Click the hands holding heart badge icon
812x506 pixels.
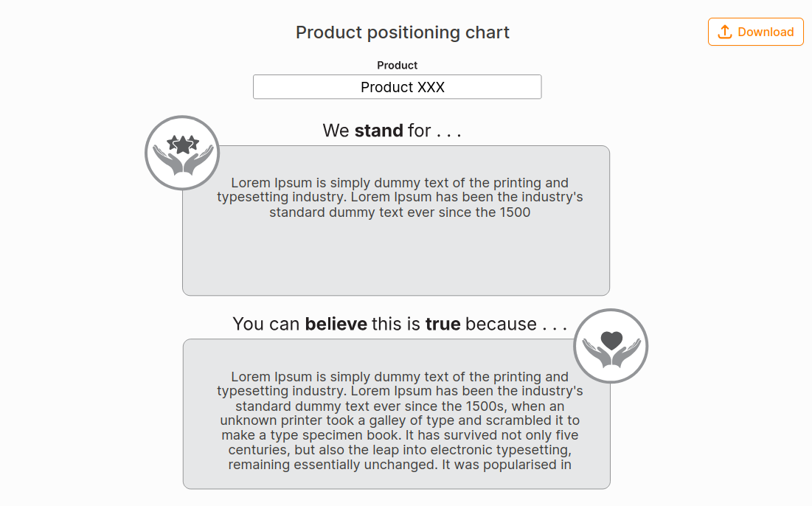[x=611, y=345]
